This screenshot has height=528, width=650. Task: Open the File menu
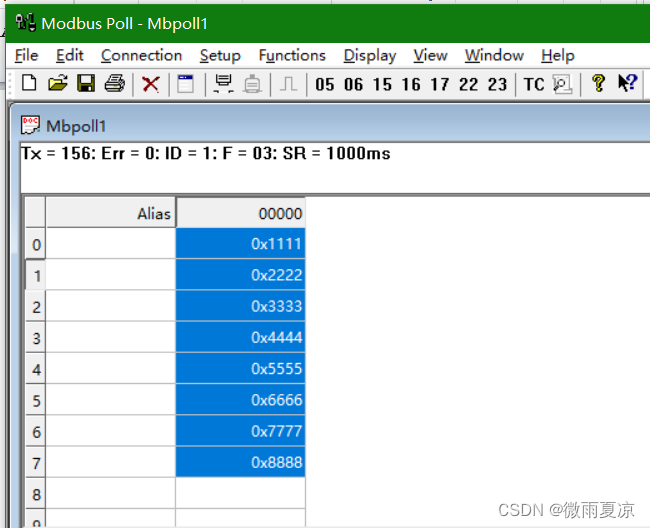[27, 56]
